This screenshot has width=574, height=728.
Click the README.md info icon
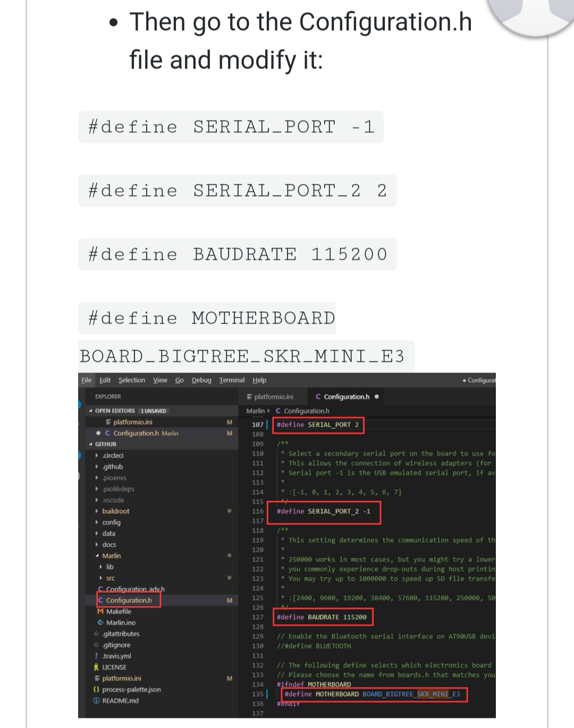(97, 701)
